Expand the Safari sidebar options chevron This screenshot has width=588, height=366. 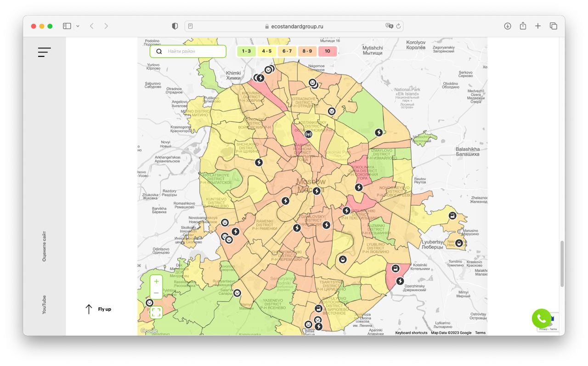78,26
